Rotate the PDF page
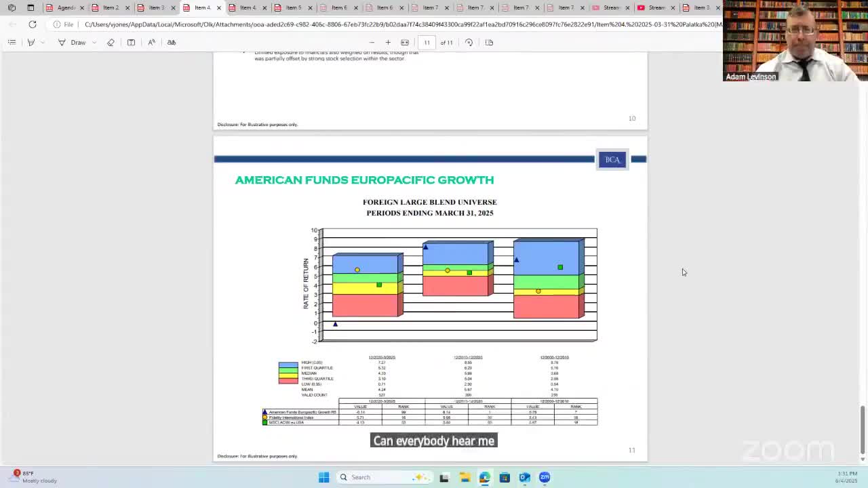Screen dimensions: 868x488 tap(469, 42)
